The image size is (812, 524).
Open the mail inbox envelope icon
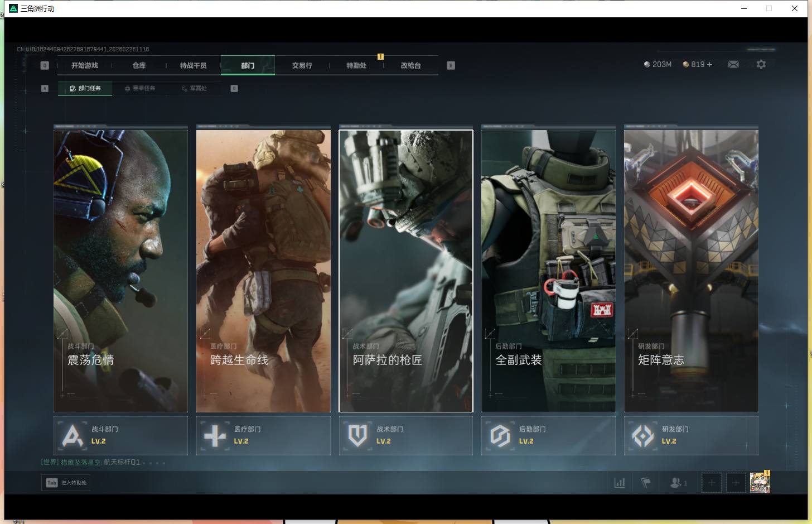[733, 65]
